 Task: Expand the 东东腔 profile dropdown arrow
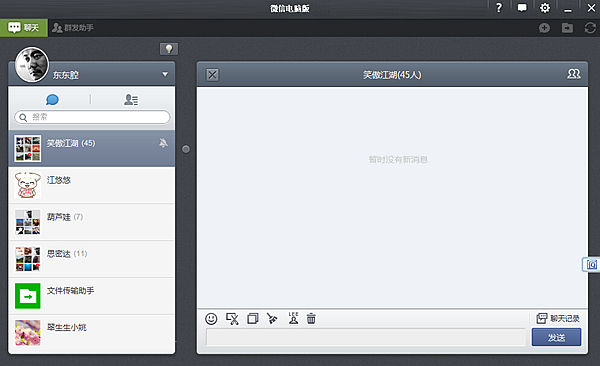click(165, 74)
